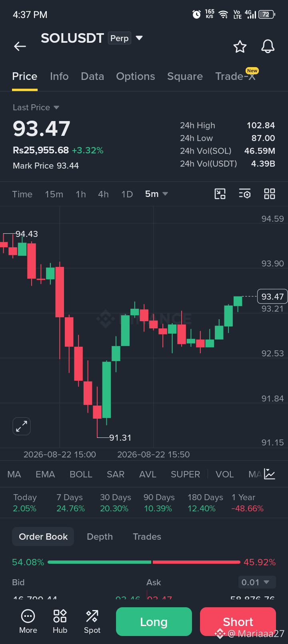Tap the green 54.08% bid ratio bar
Image resolution: width=288 pixels, height=644 pixels.
[x=99, y=562]
